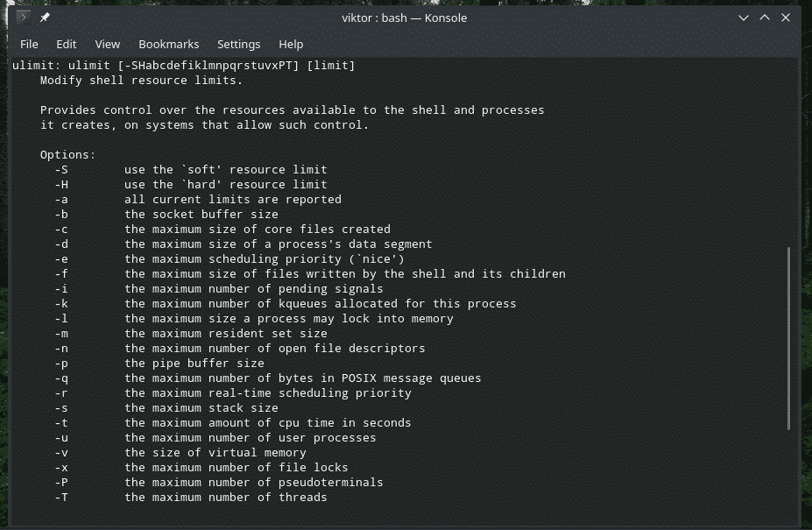812x530 pixels.
Task: Click the "-n" open file descriptors line
Action: tap(239, 348)
